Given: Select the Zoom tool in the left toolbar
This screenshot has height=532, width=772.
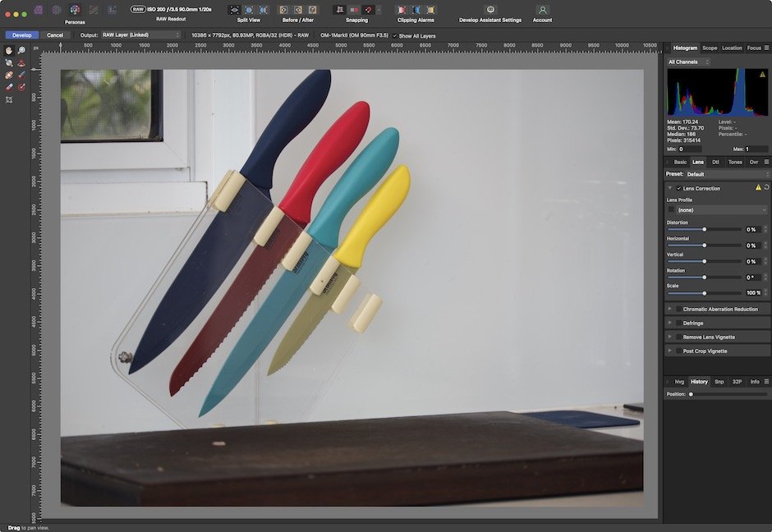Looking at the screenshot, I should 21,50.
